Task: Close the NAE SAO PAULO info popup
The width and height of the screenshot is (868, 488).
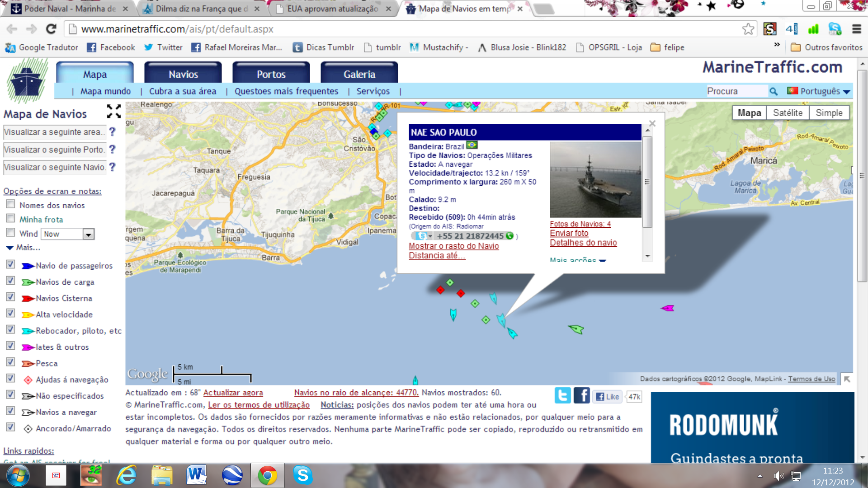Action: click(652, 123)
